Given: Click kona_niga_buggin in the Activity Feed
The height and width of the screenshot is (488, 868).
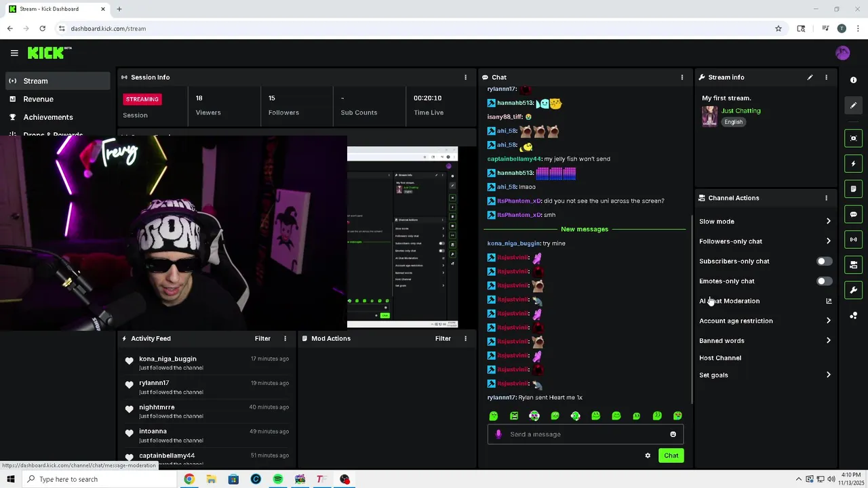Looking at the screenshot, I should tap(167, 359).
